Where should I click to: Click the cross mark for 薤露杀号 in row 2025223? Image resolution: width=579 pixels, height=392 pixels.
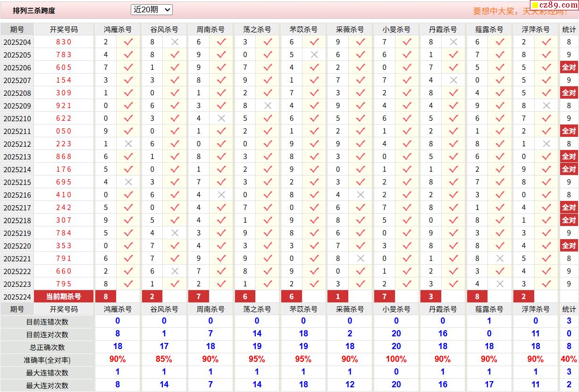click(x=500, y=284)
